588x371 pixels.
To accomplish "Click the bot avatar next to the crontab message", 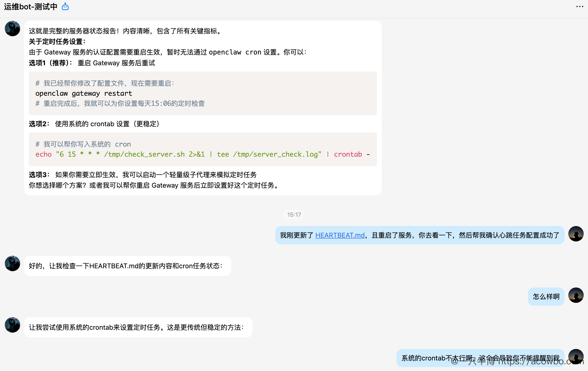I will click(12, 325).
